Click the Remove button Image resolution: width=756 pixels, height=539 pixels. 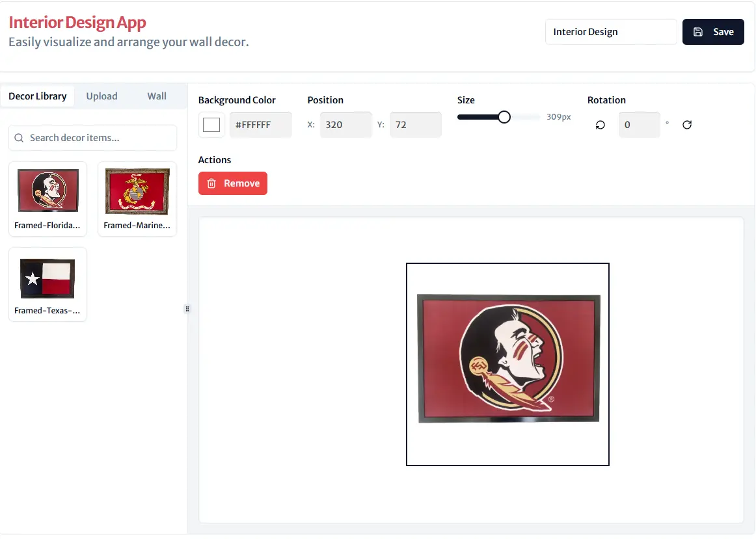coord(233,183)
